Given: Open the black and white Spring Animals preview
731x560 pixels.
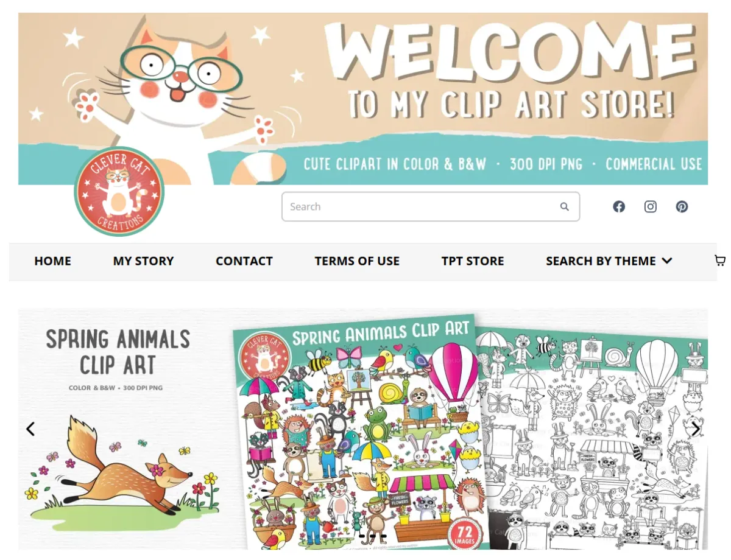Looking at the screenshot, I should pos(594,439).
